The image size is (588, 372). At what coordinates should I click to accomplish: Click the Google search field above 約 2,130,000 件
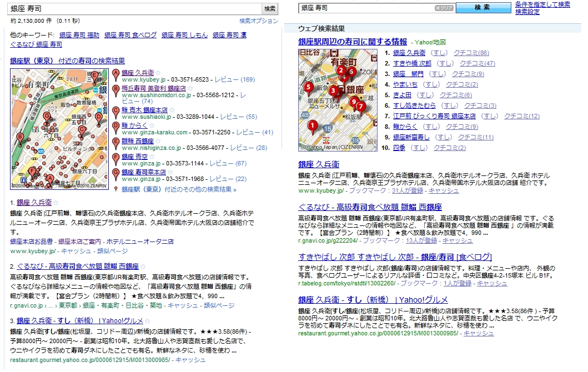point(134,9)
